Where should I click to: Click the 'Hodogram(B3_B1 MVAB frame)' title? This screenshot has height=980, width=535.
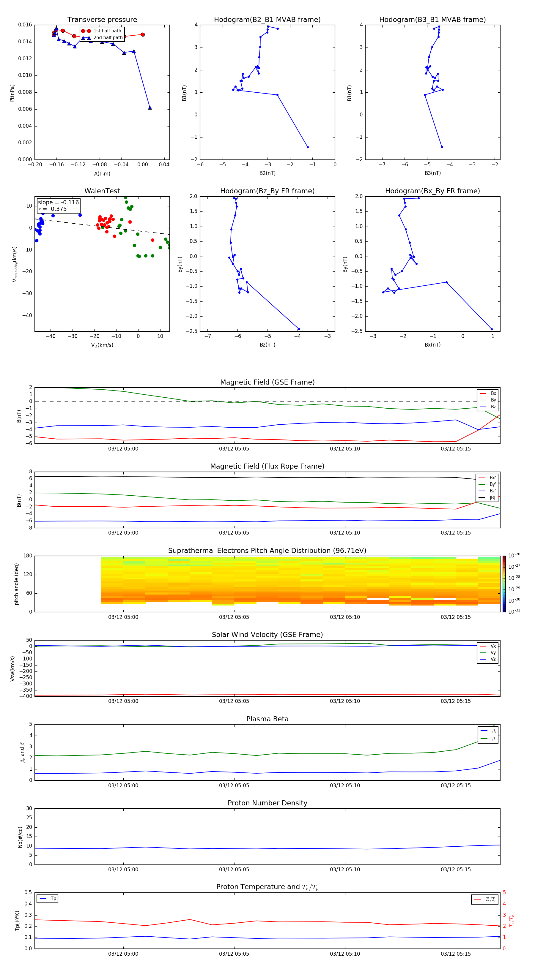432,20
